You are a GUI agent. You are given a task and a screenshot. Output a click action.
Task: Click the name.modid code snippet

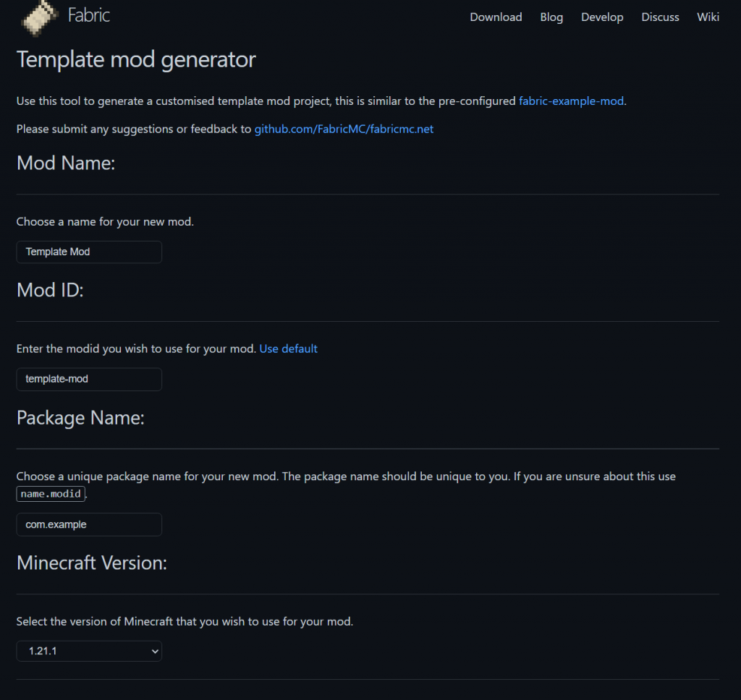click(x=51, y=495)
